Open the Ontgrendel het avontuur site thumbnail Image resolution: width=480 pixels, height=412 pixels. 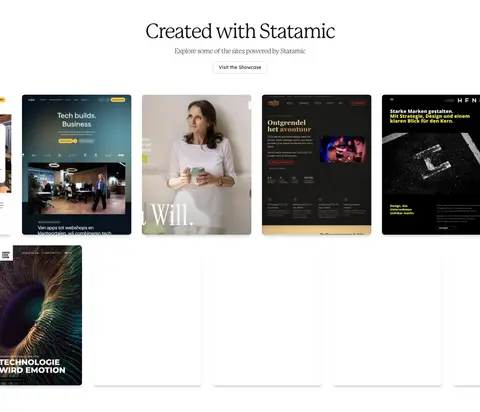point(317,165)
